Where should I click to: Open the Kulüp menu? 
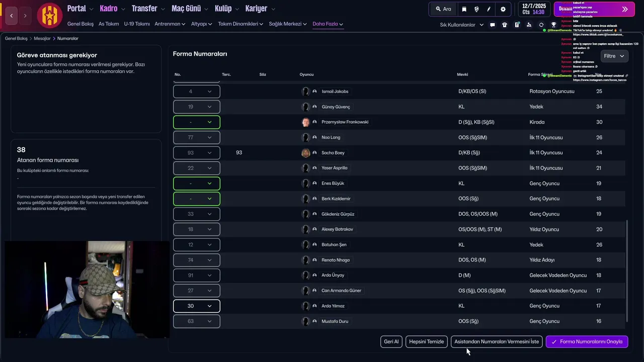pos(226,9)
